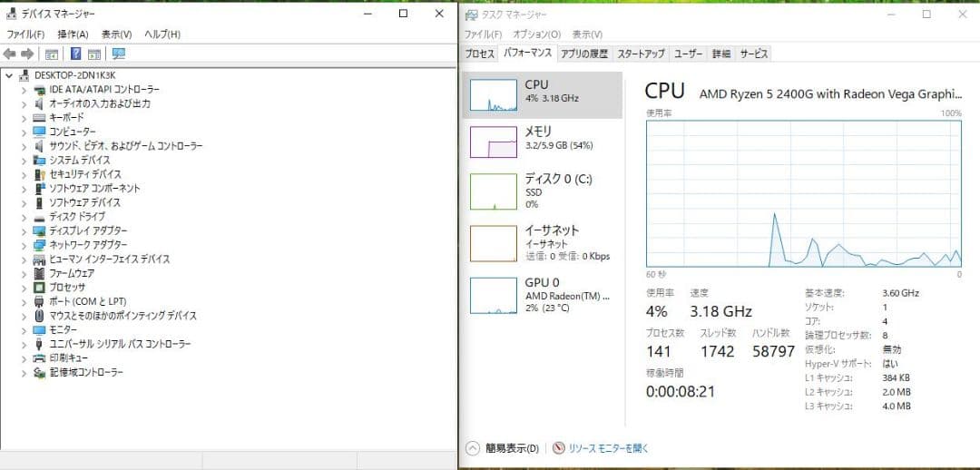Select the セキュリティ デバイス icon
The width and height of the screenshot is (980, 470).
tap(39, 174)
